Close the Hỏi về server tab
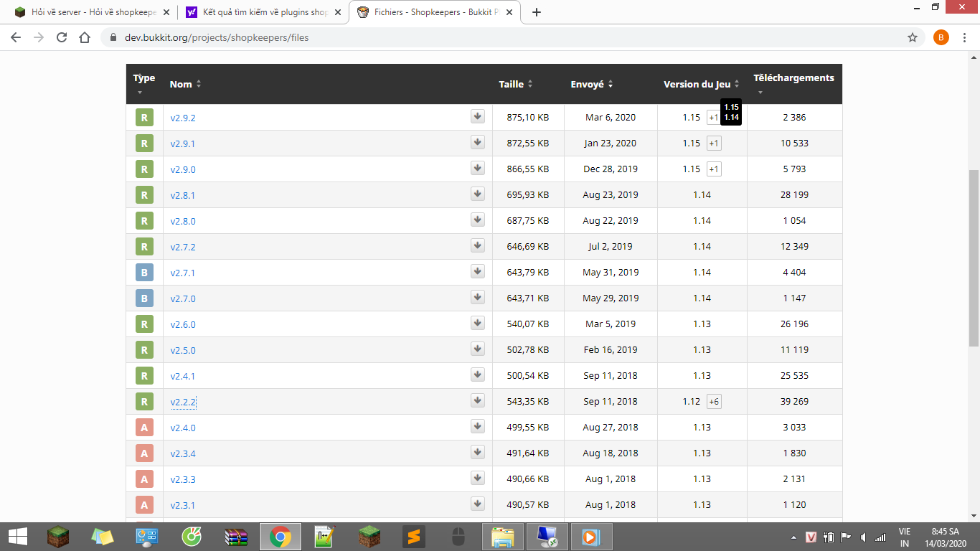Image resolution: width=980 pixels, height=551 pixels. click(x=166, y=12)
